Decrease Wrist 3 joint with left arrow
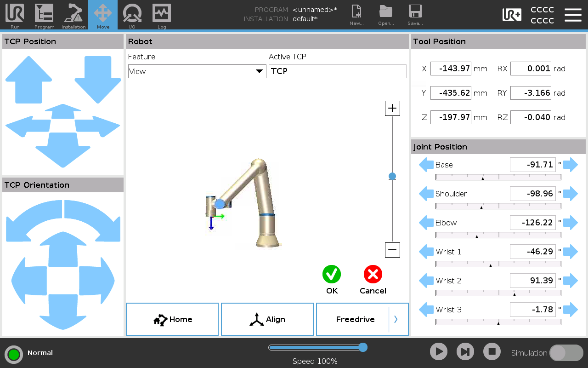The width and height of the screenshot is (588, 368). coord(426,310)
